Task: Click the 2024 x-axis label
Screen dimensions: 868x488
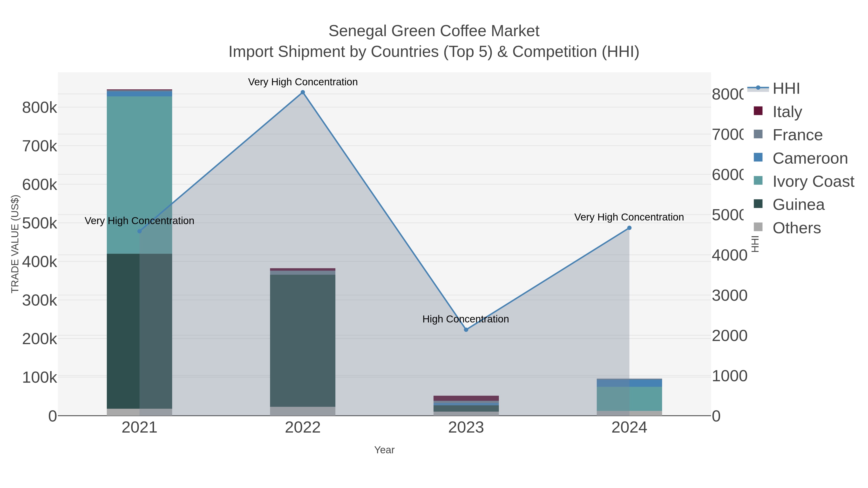Action: tap(629, 428)
